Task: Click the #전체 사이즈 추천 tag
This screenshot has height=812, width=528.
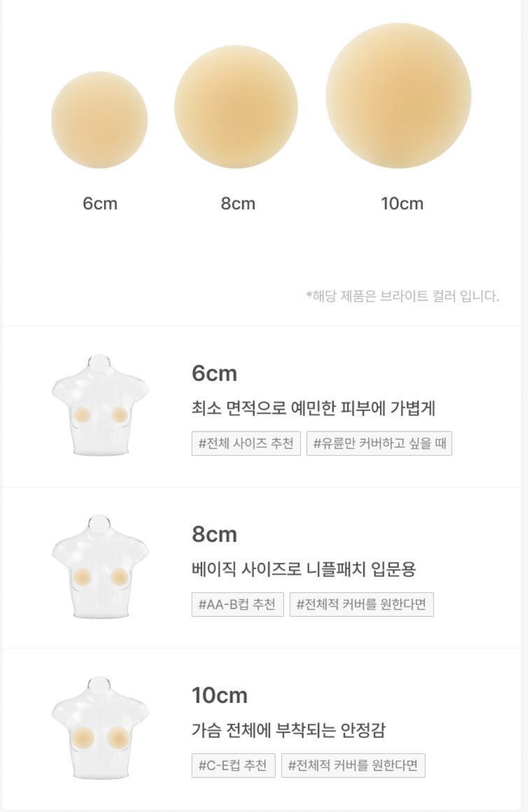Action: [x=246, y=443]
